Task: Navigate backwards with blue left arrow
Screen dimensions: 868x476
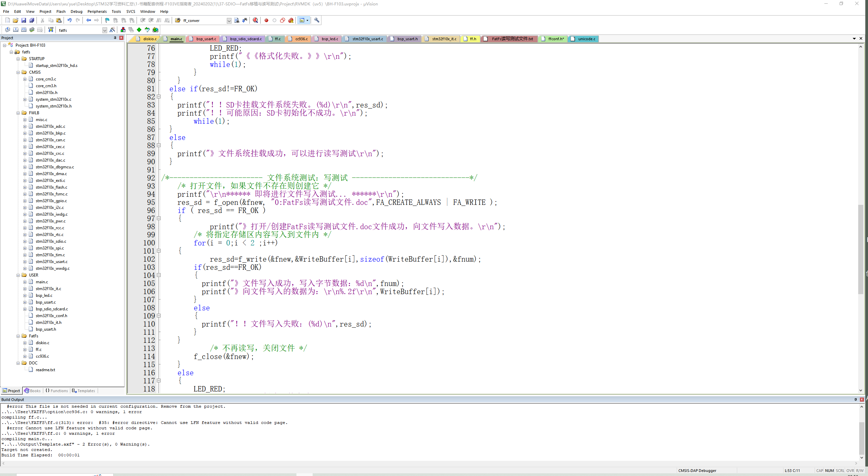Action: point(89,20)
